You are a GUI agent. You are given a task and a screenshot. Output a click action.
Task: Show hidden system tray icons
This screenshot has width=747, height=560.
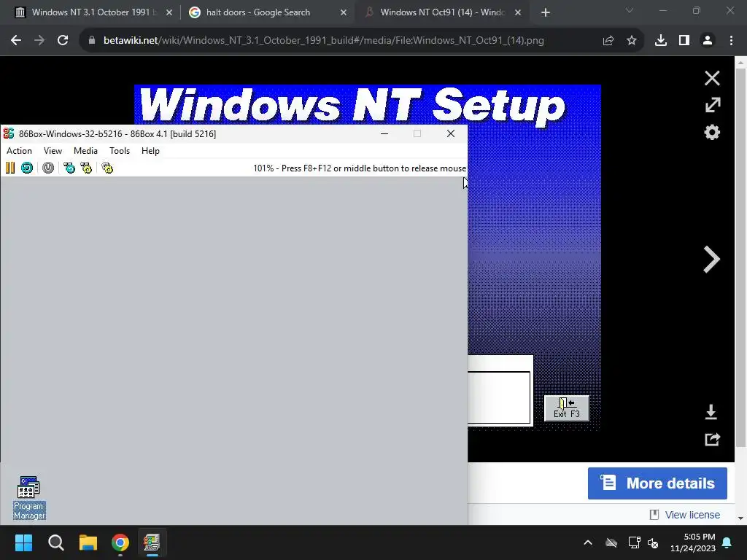[588, 542]
